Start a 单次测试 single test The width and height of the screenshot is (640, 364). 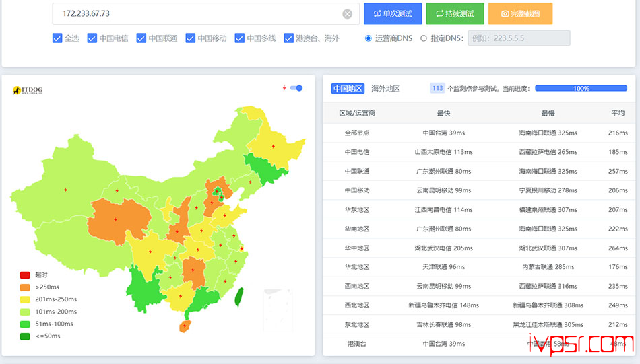click(393, 14)
